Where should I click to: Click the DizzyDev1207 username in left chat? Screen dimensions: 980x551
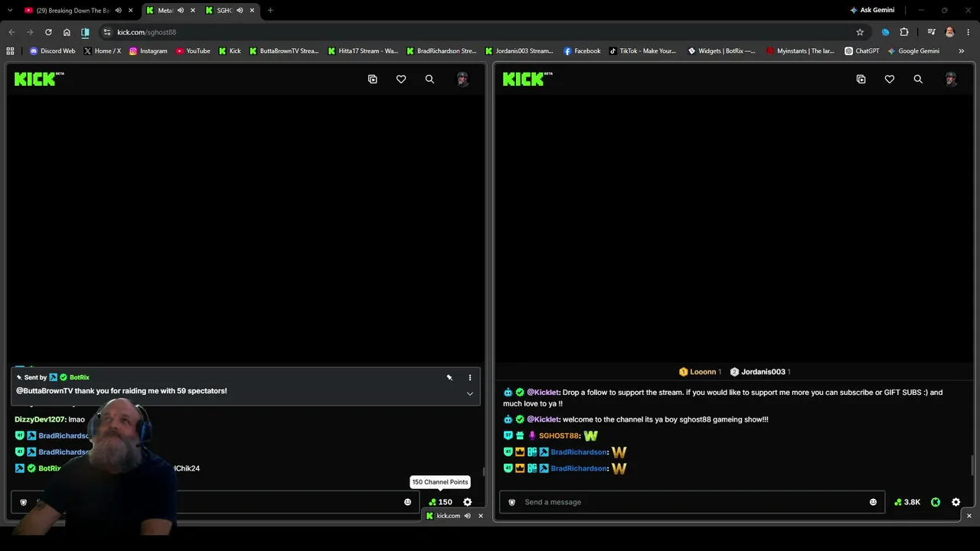[x=40, y=419]
